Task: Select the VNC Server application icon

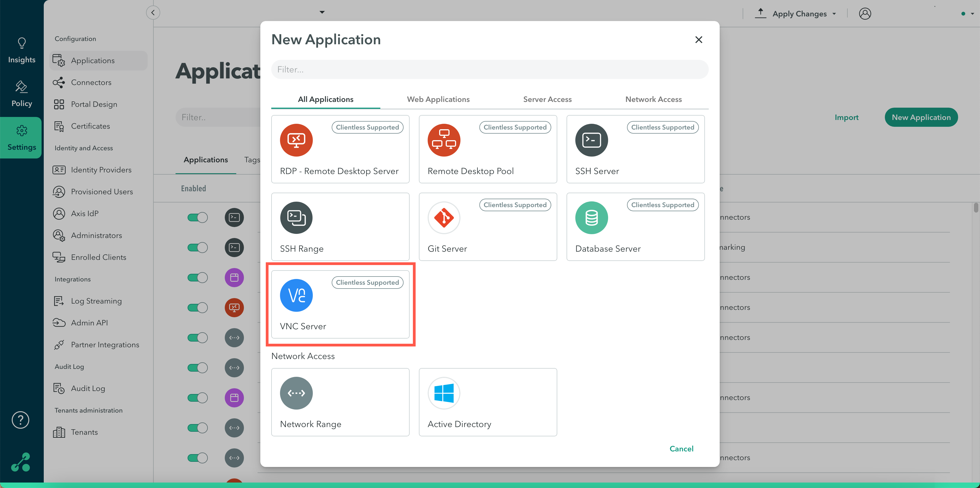Action: pos(296,295)
